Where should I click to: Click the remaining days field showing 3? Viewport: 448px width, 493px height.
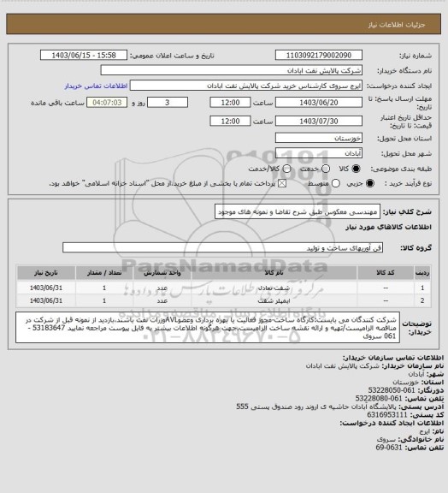(x=168, y=103)
